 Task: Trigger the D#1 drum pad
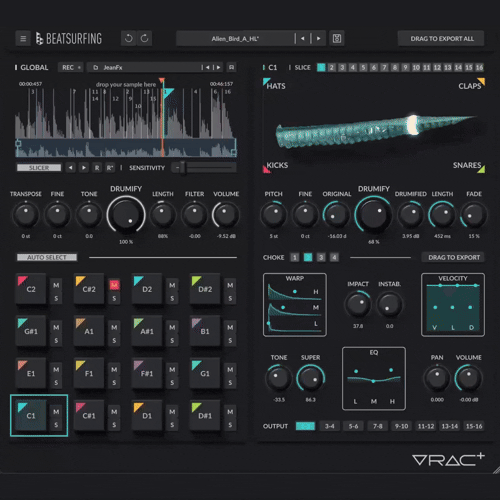point(205,416)
